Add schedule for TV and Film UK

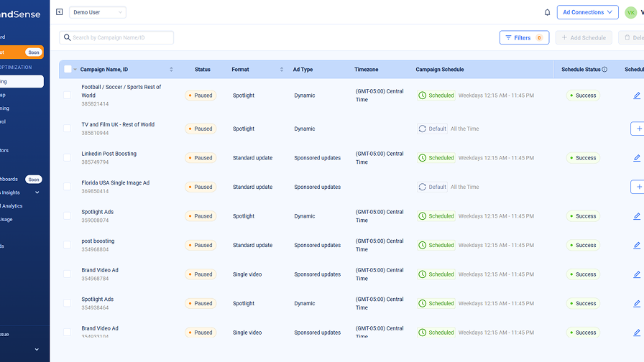click(x=639, y=129)
